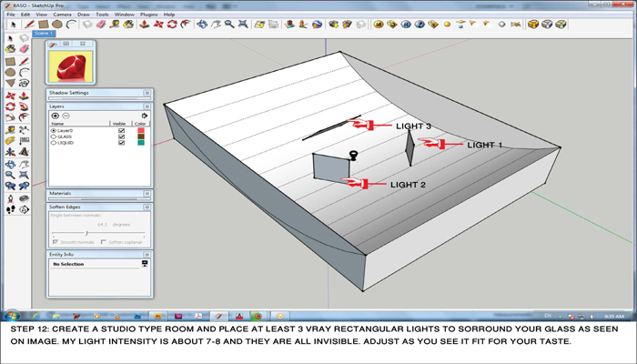Click the add layer plus button
The height and width of the screenshot is (364, 637).
(55, 116)
